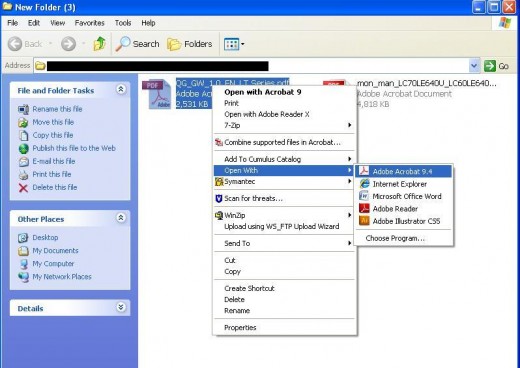Click Rename this file link
520x368 pixels.
click(57, 109)
